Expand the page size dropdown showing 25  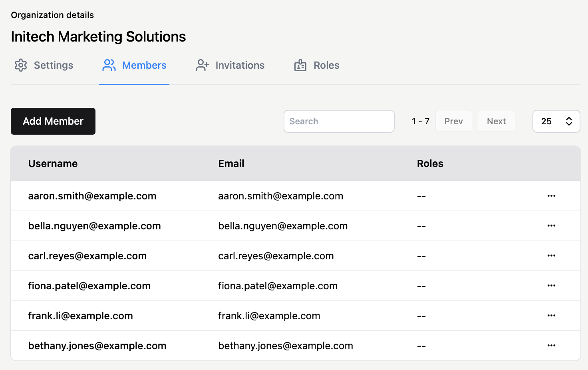pyautogui.click(x=556, y=121)
